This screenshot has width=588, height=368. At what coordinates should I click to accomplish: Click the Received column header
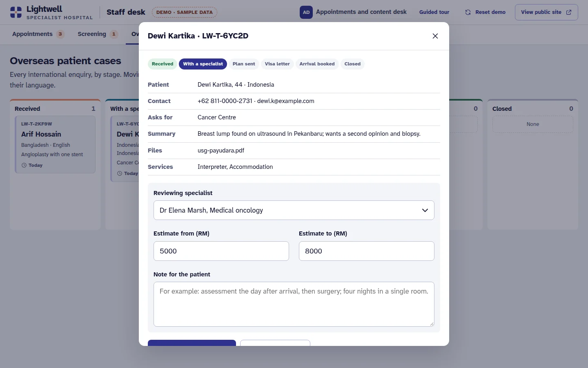27,109
